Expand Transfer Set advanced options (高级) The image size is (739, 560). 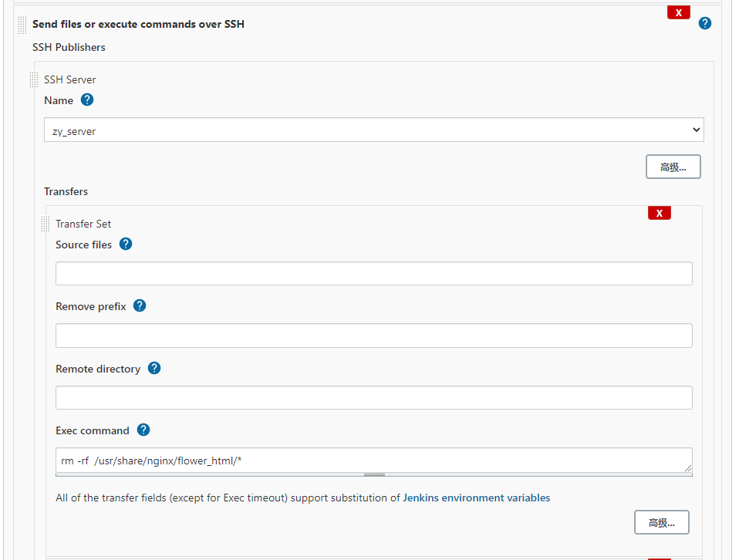click(x=661, y=522)
